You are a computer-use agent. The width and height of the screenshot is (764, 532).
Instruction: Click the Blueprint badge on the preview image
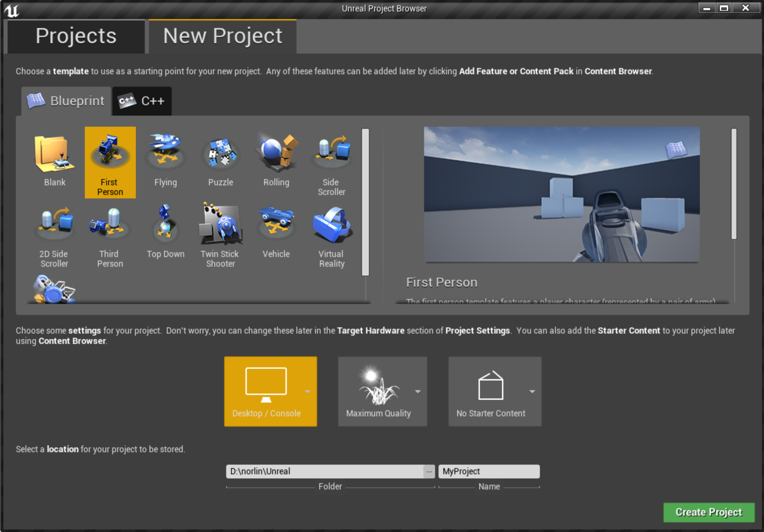click(676, 149)
